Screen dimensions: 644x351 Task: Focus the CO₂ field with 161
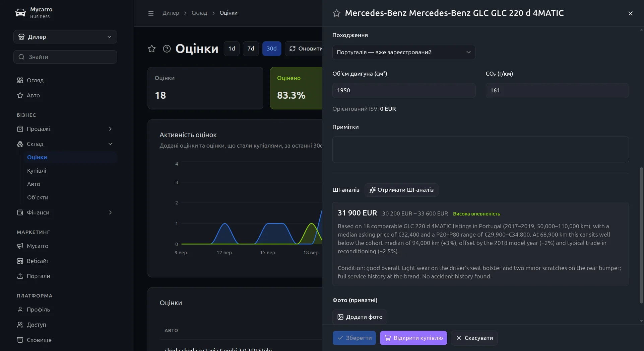coord(557,90)
